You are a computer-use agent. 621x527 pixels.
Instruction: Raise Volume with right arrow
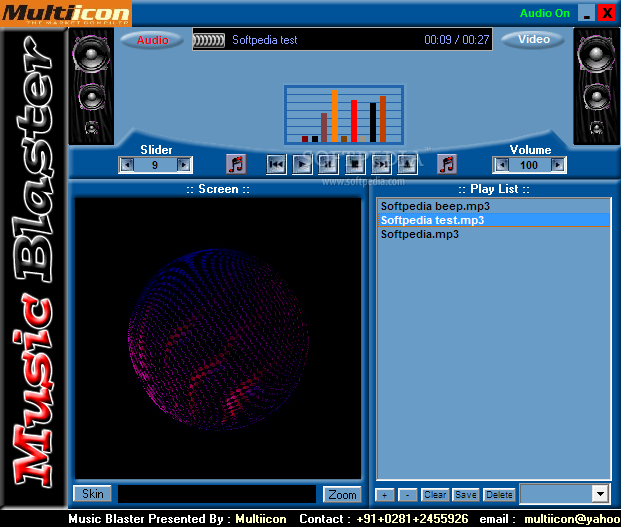(x=558, y=165)
